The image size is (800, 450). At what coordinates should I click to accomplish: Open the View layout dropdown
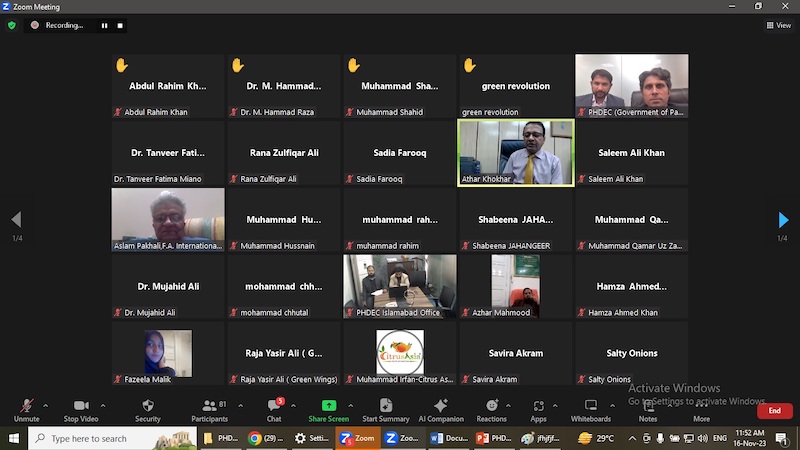click(x=778, y=25)
